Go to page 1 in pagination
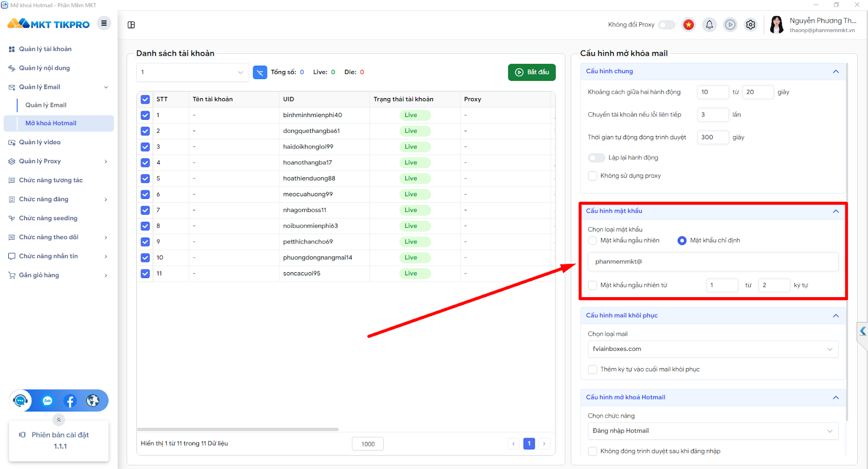 (529, 444)
